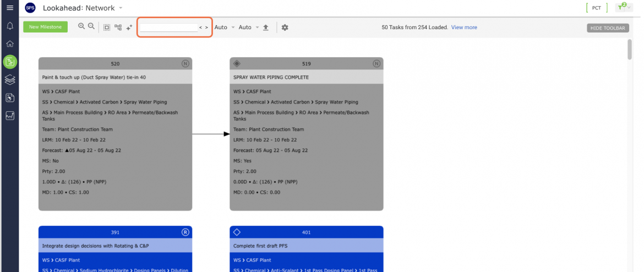Click the hierarchy layout icon
The image size is (644, 272).
pyautogui.click(x=118, y=28)
